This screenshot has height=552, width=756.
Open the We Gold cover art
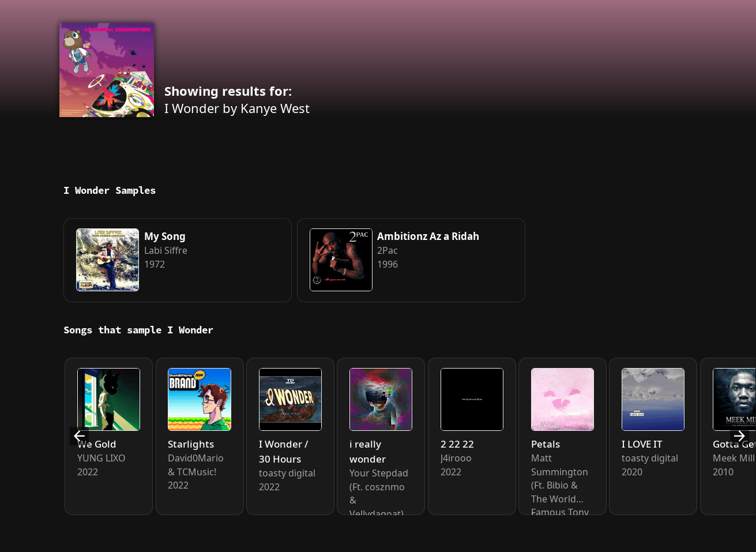click(x=108, y=399)
